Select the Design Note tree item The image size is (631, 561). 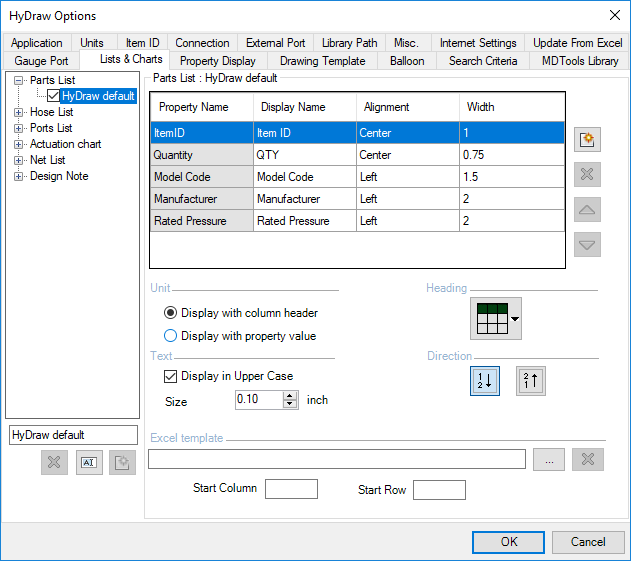coord(59,176)
